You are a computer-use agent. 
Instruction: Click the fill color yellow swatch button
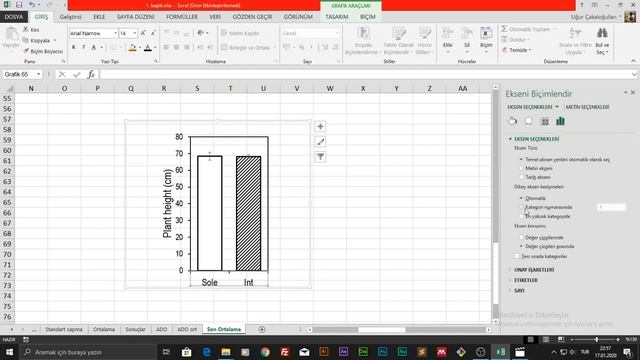[132, 48]
